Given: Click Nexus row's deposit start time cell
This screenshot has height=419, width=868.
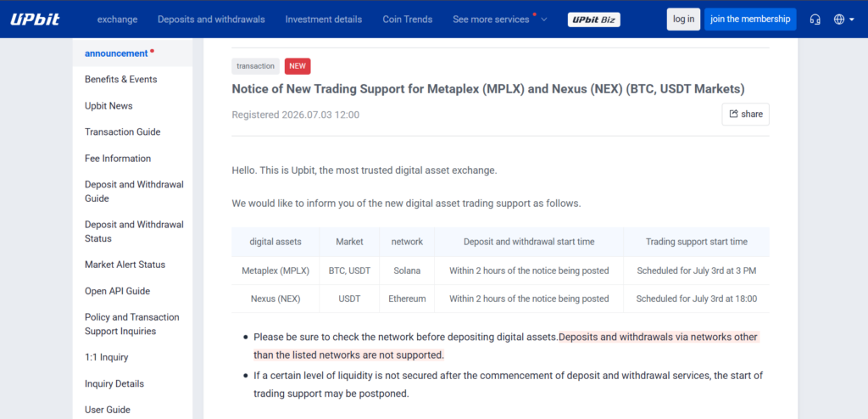Looking at the screenshot, I should click(x=529, y=299).
